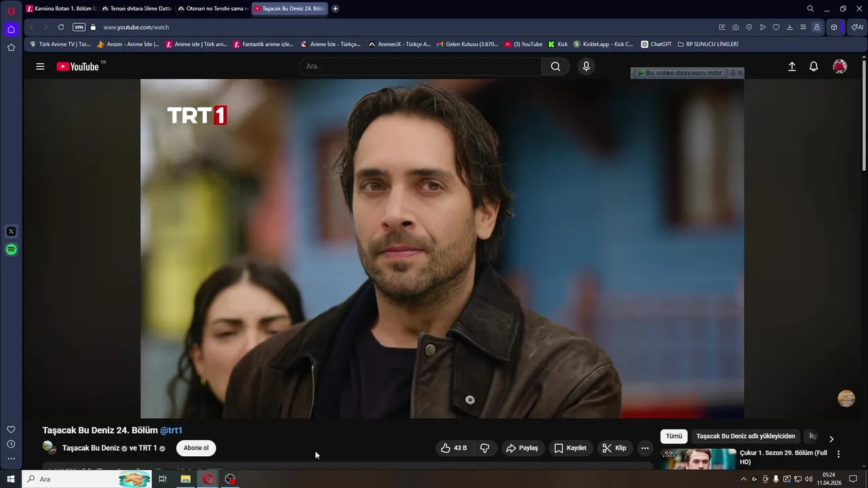Screen dimensions: 868x488
Task: Open Gelen Kutusu mail bookmark
Action: (x=467, y=44)
